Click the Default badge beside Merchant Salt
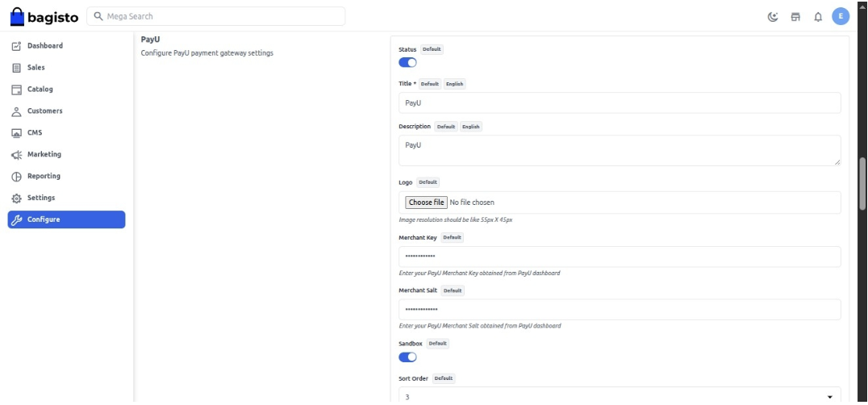This screenshot has width=868, height=405. click(x=453, y=290)
